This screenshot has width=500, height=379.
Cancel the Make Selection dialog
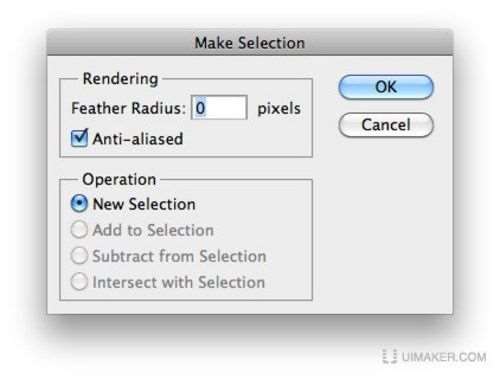point(386,125)
